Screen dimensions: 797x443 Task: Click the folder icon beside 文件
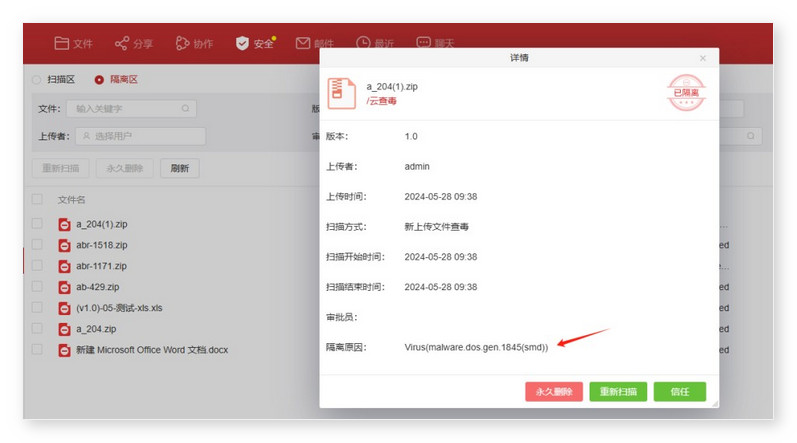62,44
